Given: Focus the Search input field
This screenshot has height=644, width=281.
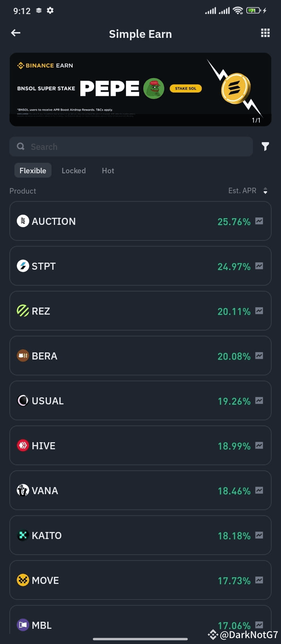Looking at the screenshot, I should [131, 147].
